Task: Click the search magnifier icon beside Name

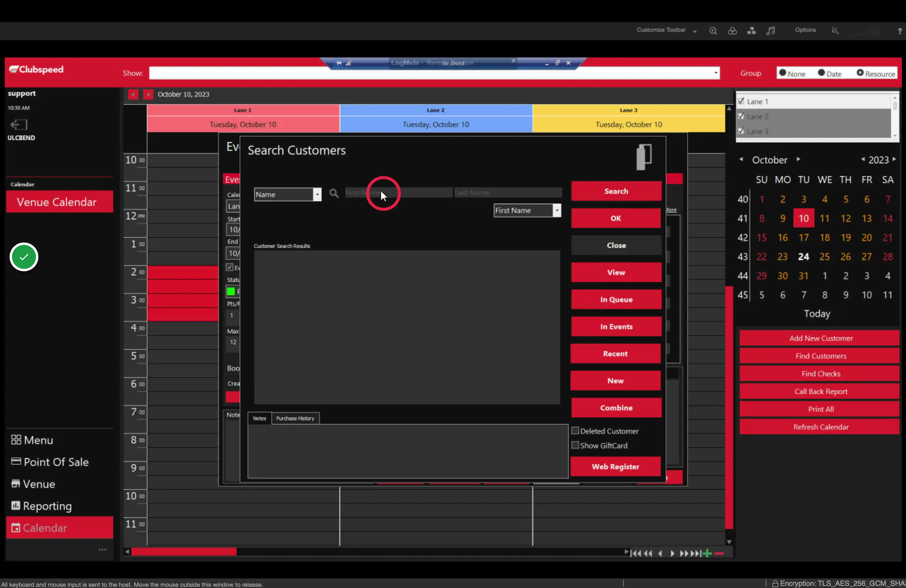Action: coord(334,194)
